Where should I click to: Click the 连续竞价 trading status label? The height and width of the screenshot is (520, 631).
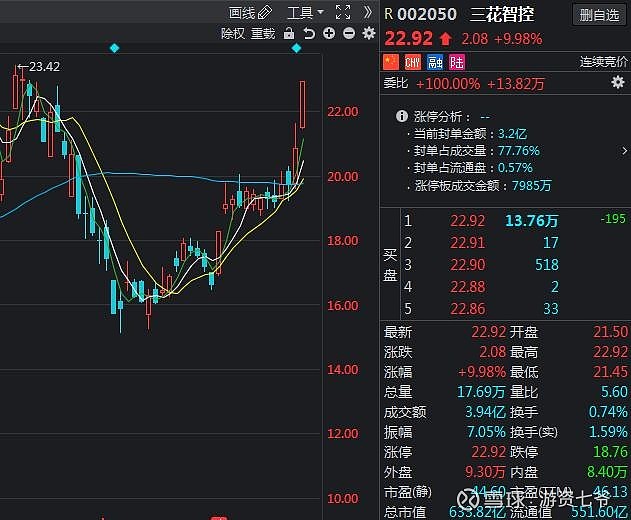click(604, 62)
